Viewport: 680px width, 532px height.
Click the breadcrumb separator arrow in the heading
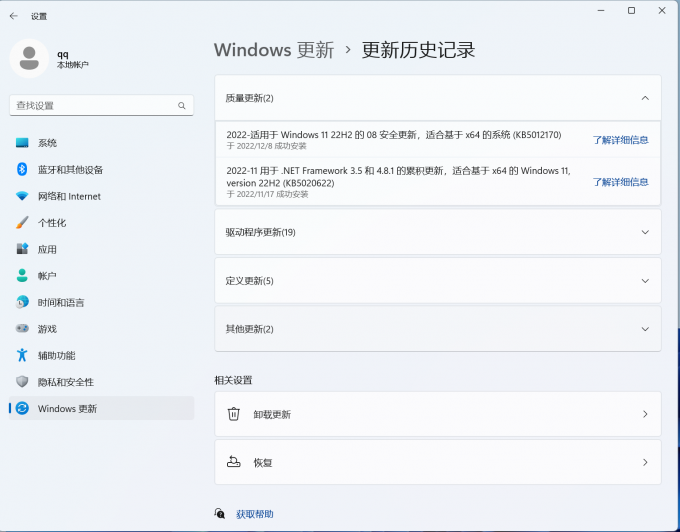point(348,50)
